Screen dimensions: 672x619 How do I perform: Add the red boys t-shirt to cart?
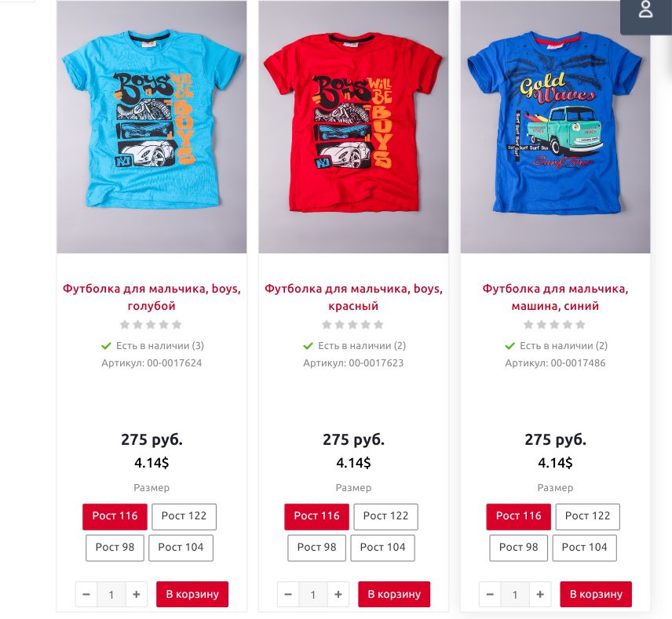(394, 594)
